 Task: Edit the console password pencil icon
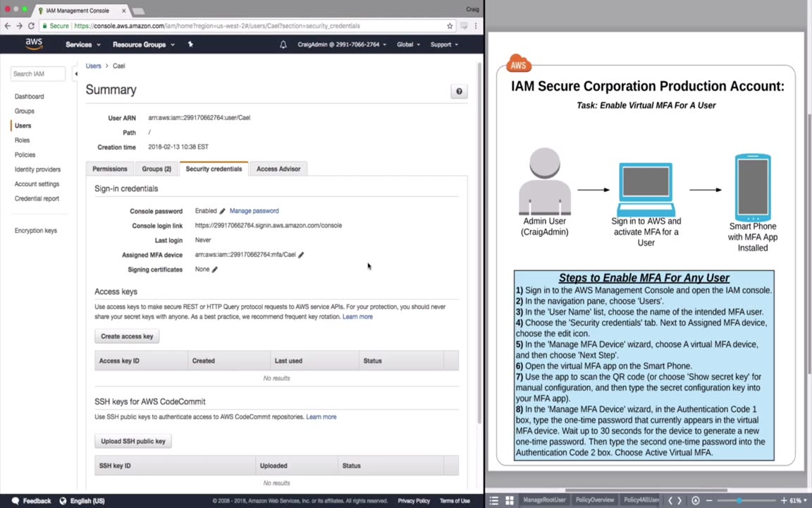point(222,211)
